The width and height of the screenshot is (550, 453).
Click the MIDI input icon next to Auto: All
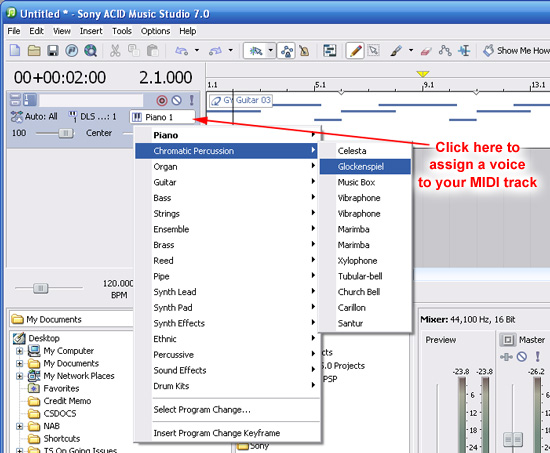(x=16, y=116)
